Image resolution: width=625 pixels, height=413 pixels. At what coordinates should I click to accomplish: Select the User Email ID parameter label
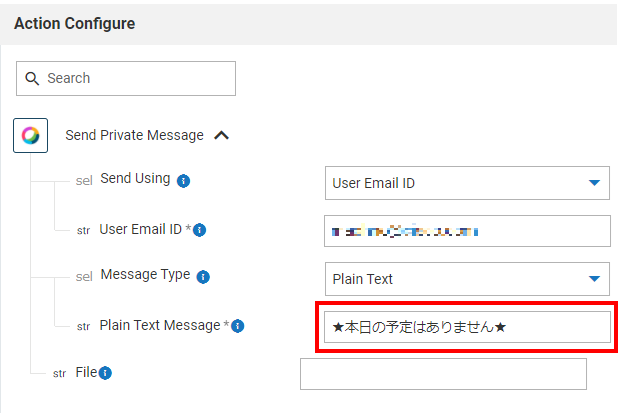[x=140, y=229]
